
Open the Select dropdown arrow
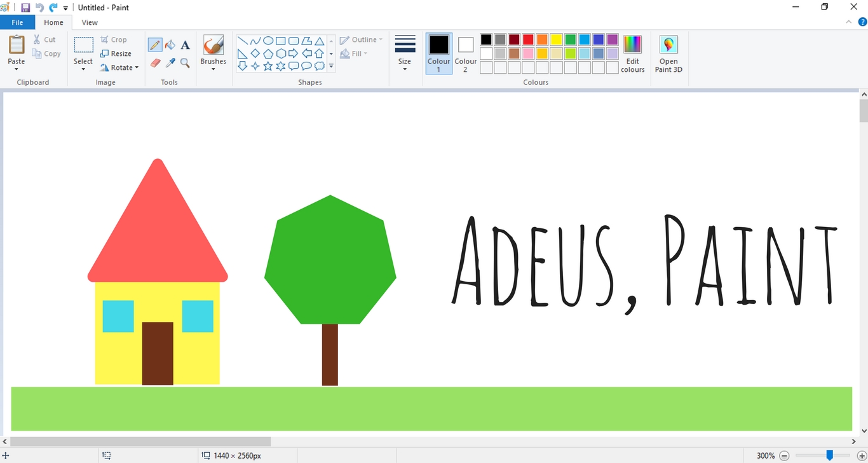click(x=83, y=69)
